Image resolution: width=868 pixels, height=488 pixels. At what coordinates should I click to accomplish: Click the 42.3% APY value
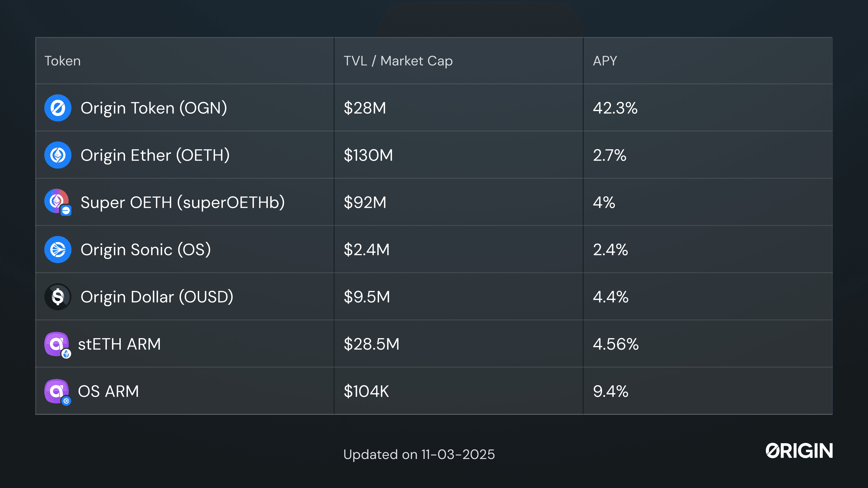615,108
